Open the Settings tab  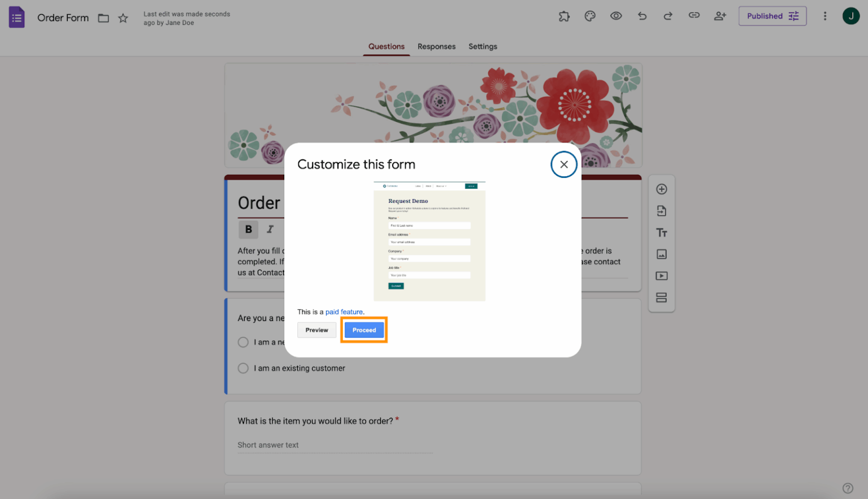coord(483,46)
